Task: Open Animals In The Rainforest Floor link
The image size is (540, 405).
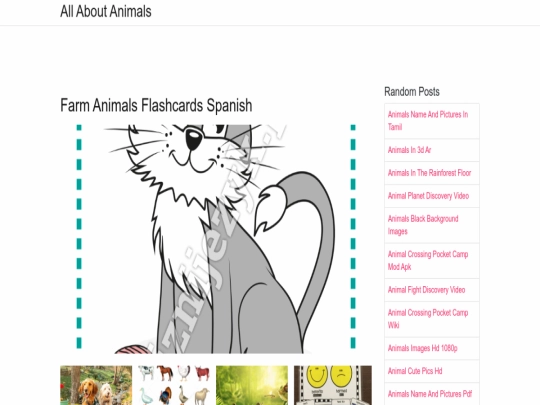Action: pyautogui.click(x=429, y=173)
